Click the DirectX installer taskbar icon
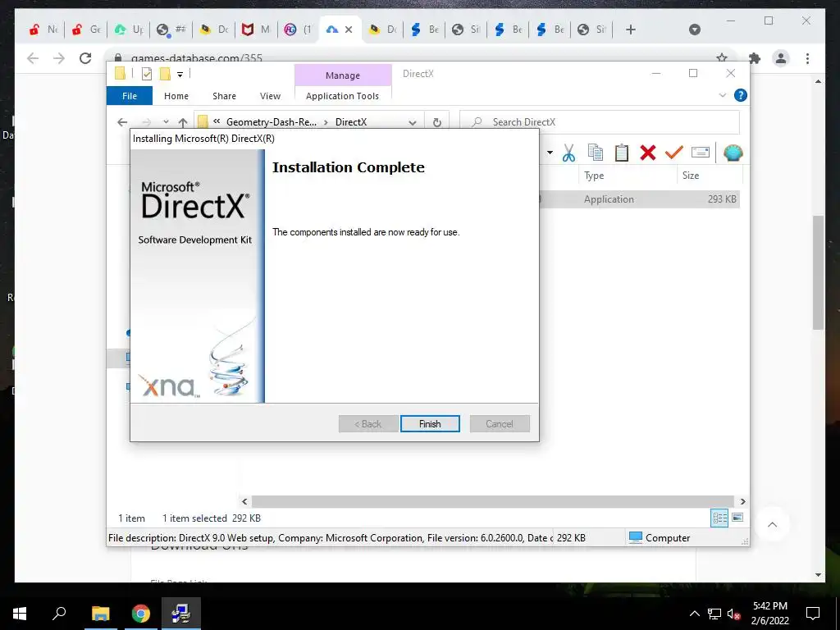 (181, 614)
